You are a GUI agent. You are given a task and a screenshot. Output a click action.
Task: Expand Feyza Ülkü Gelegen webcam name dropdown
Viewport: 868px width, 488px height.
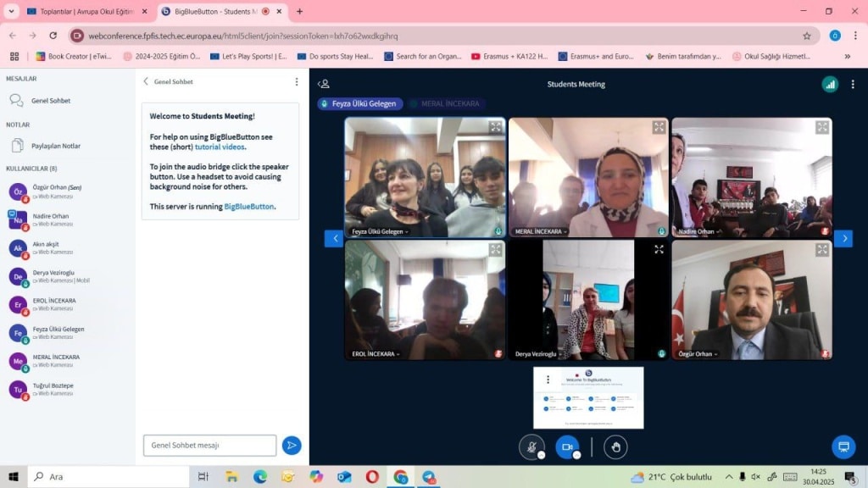pyautogui.click(x=381, y=231)
